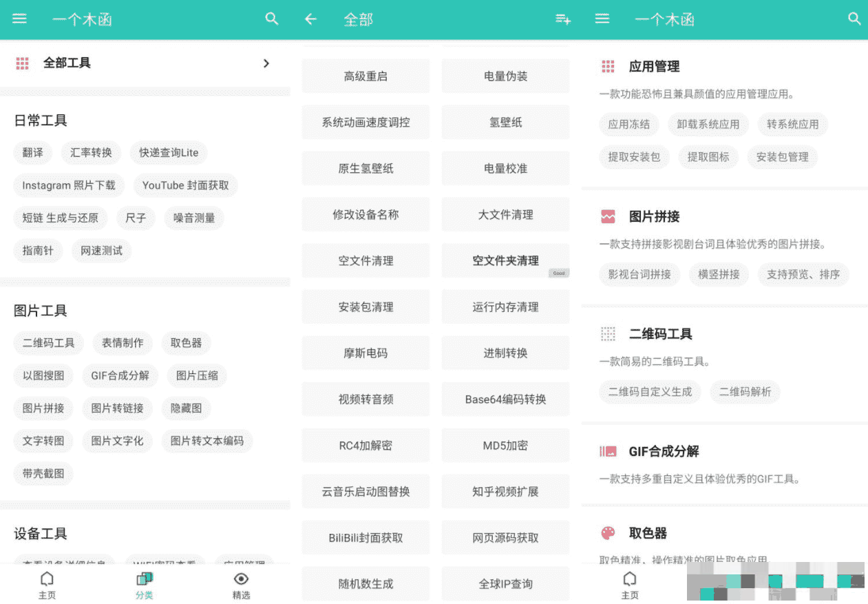Tap the 全球IP查询 tool button
The image size is (868, 604).
(x=505, y=583)
